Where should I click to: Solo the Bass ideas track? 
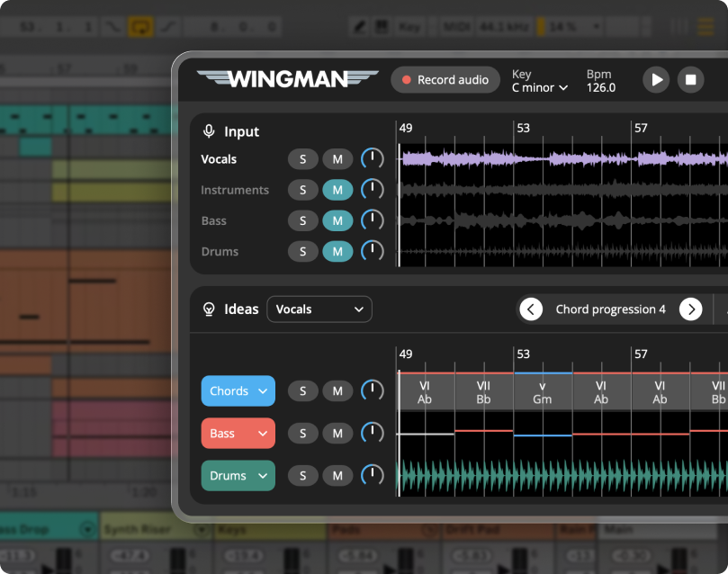click(x=302, y=434)
